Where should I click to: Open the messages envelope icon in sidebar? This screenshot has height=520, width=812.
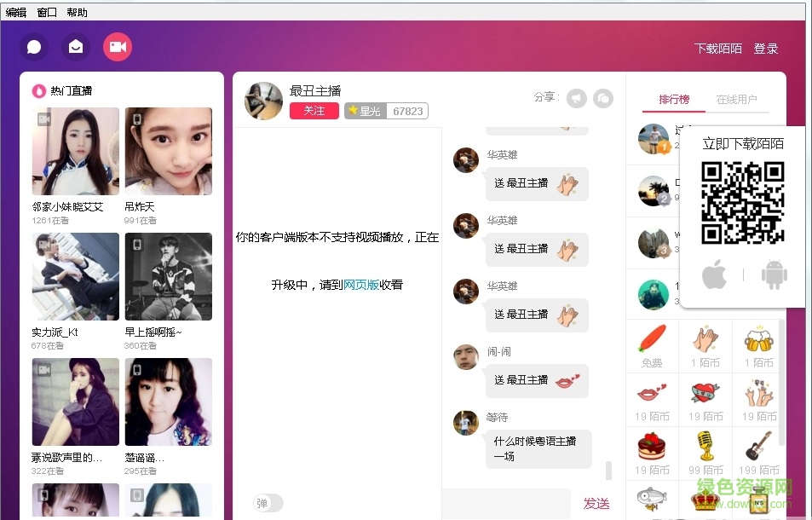(x=75, y=46)
